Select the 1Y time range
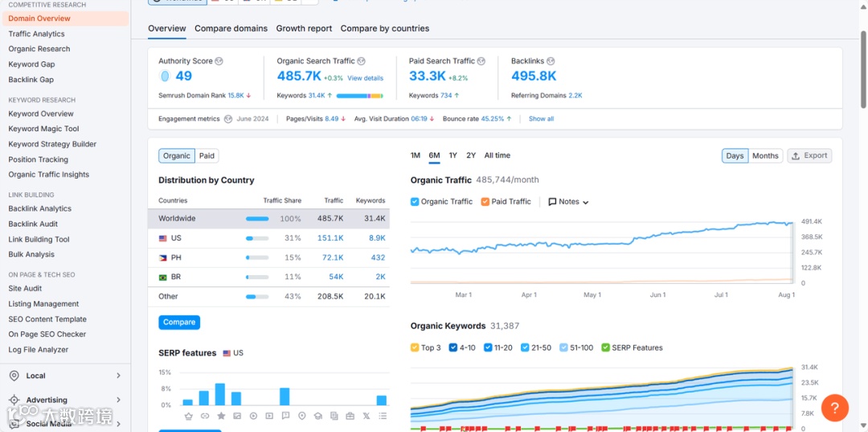The image size is (868, 432). click(x=452, y=155)
